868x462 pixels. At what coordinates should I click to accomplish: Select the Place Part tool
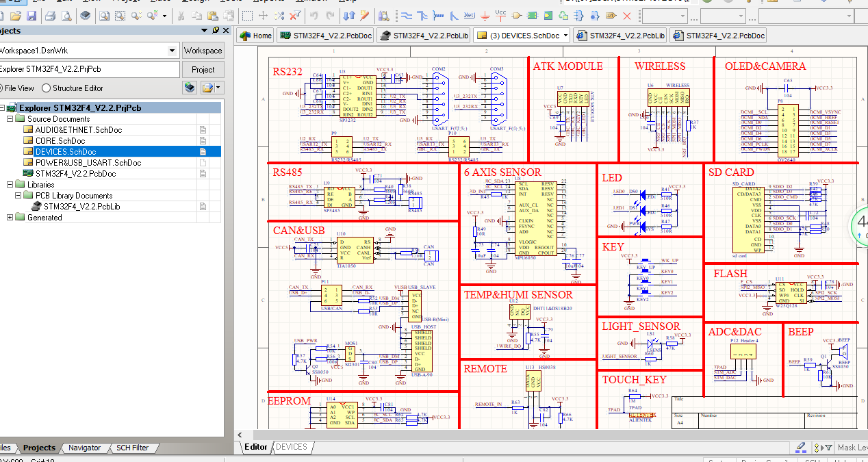pos(517,15)
